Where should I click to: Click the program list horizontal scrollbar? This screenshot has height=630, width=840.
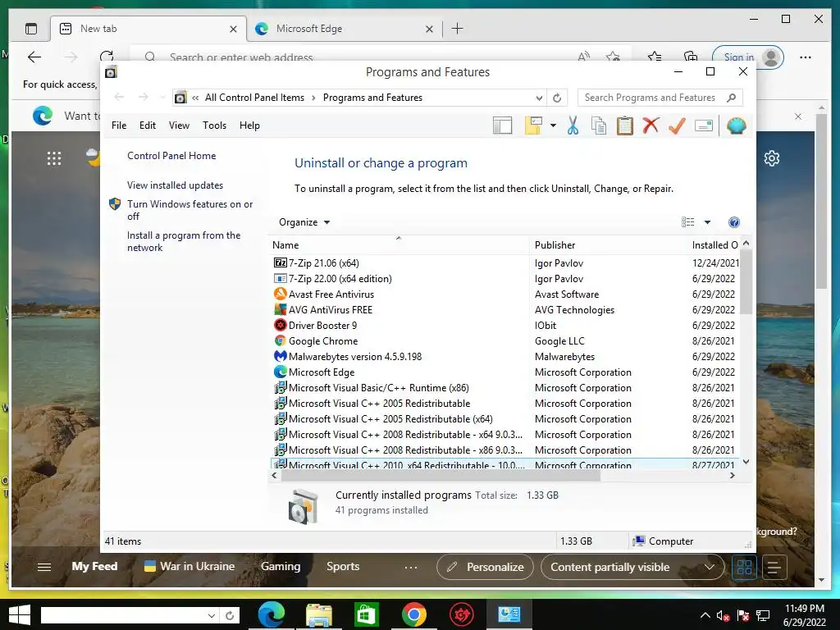click(441, 476)
